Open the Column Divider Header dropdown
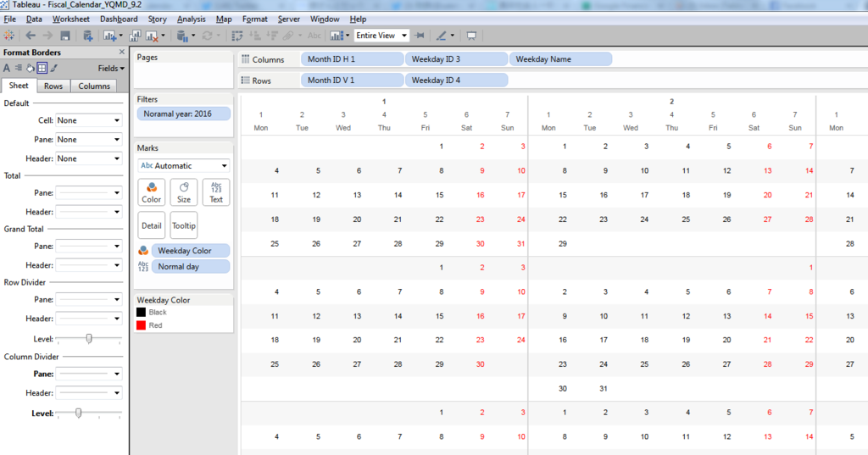 [88, 393]
